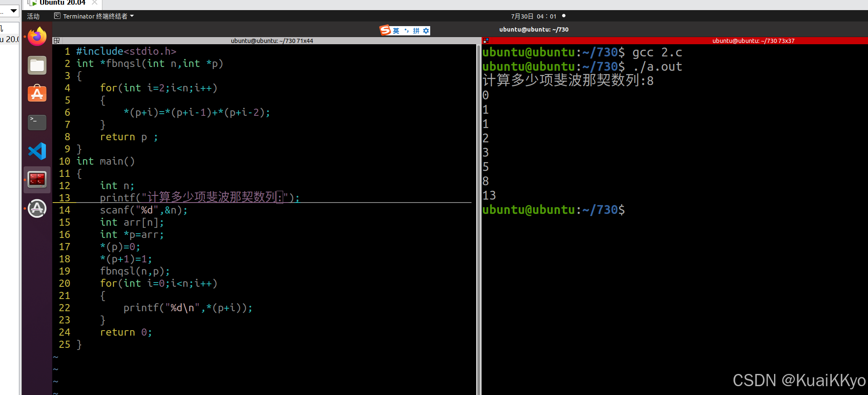
Task: Open Ubuntu Software from the dock
Action: coord(37,93)
